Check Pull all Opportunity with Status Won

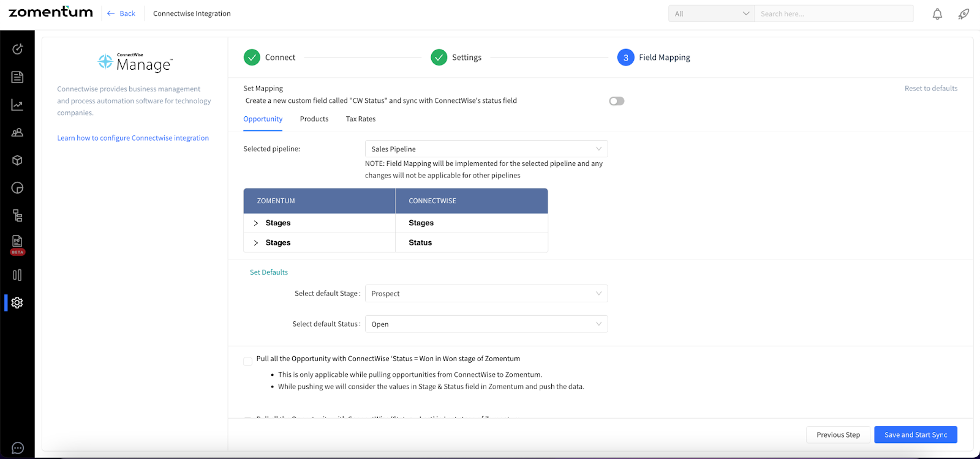pyautogui.click(x=247, y=361)
